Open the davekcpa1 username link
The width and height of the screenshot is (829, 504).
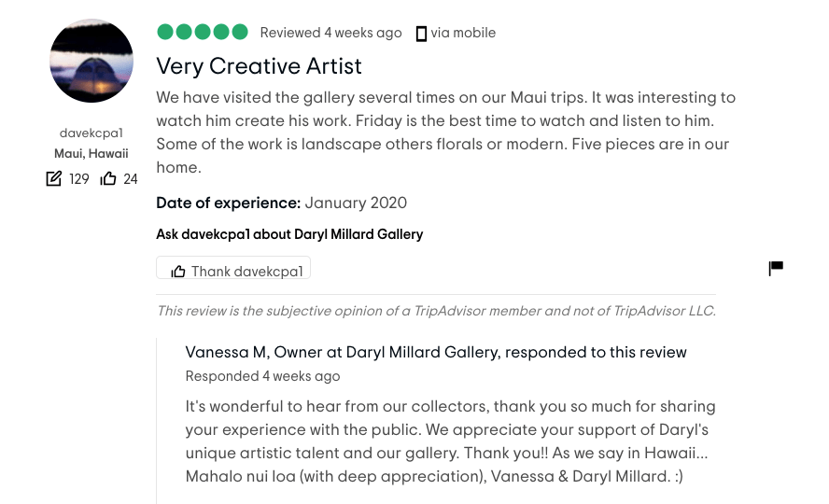click(91, 133)
